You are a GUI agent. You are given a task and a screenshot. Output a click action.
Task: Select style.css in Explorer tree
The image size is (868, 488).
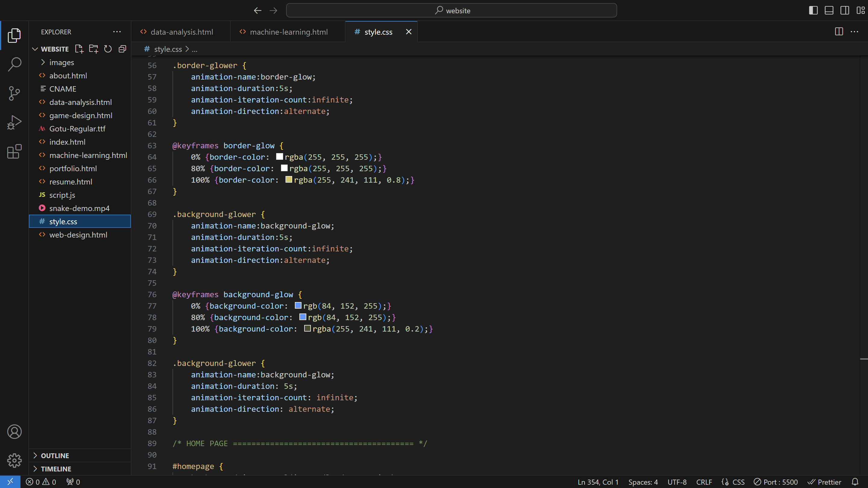80,221
